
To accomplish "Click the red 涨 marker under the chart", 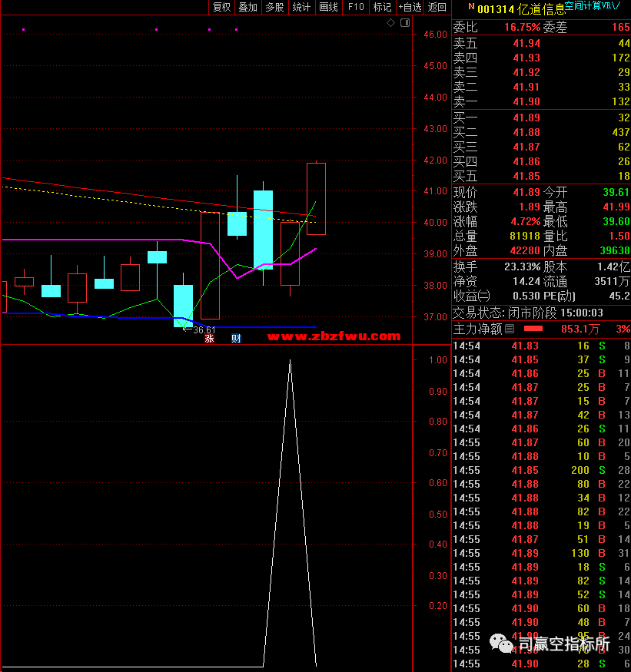I will (209, 339).
